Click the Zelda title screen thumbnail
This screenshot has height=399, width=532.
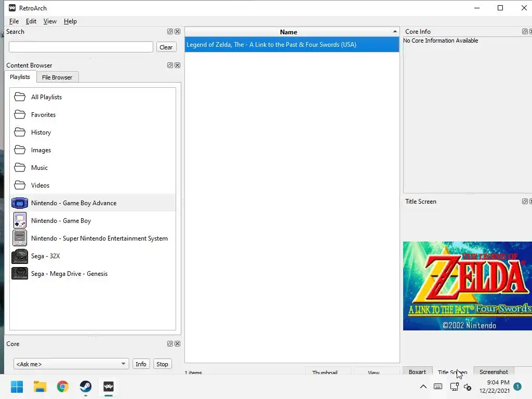[468, 286]
